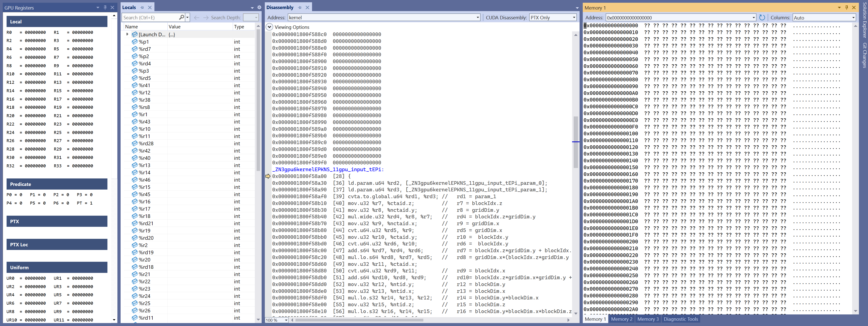Pin the GPU Registers panel

(x=105, y=7)
